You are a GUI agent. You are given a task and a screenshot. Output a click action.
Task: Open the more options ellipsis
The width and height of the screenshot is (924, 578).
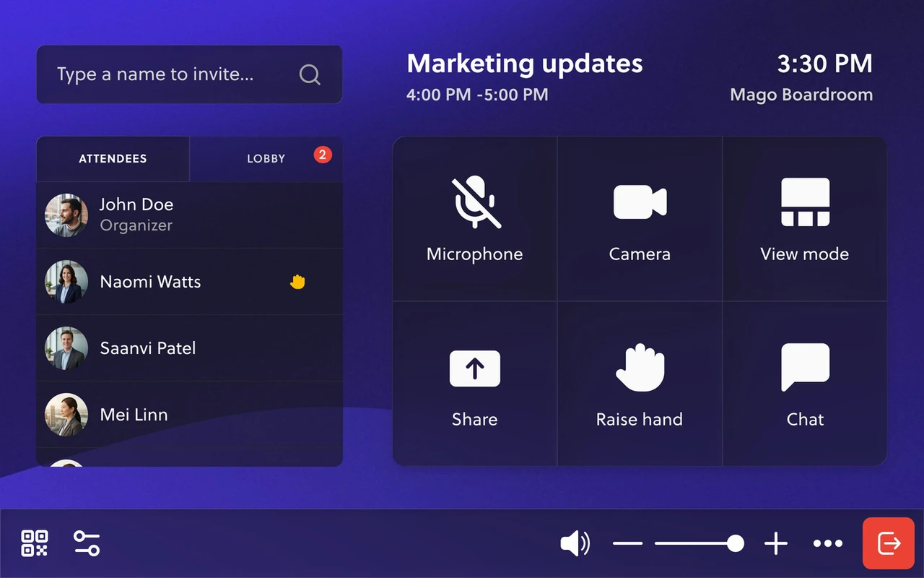point(828,543)
